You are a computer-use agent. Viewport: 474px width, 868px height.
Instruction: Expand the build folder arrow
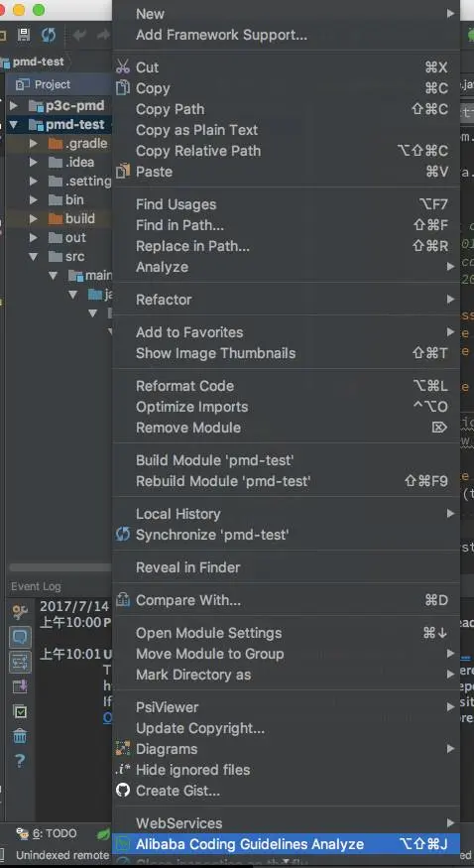[x=34, y=218]
